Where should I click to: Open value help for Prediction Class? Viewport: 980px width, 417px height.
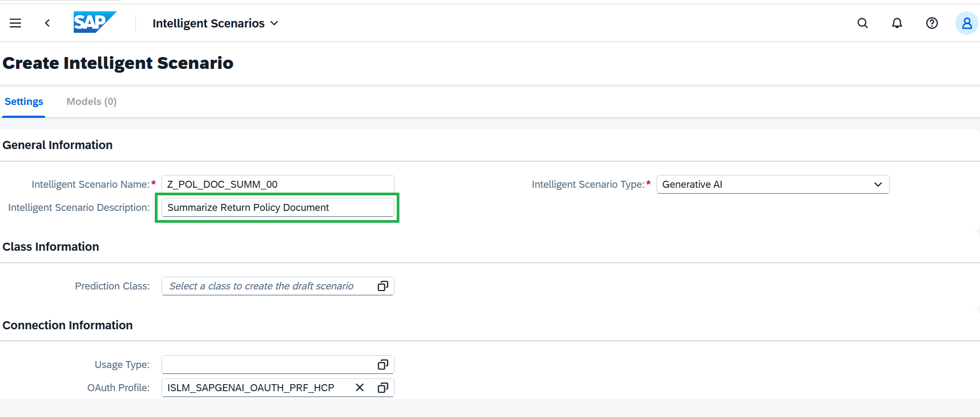(x=383, y=286)
